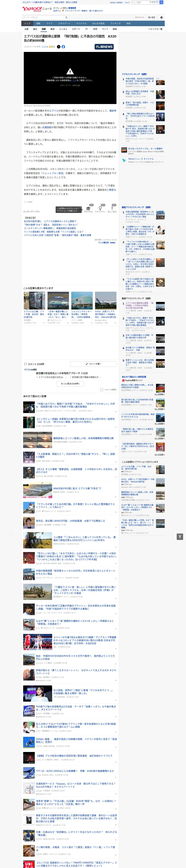
Task: Focus the キーワードを入力 search field
Action: tap(44, 18)
